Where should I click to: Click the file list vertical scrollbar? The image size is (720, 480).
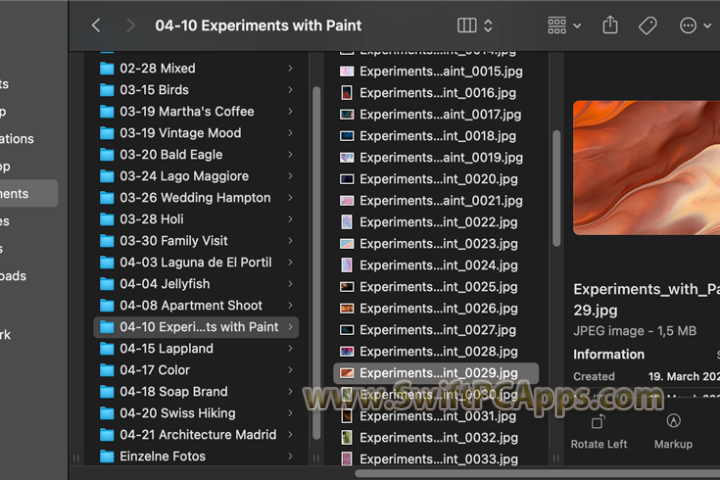click(x=556, y=188)
